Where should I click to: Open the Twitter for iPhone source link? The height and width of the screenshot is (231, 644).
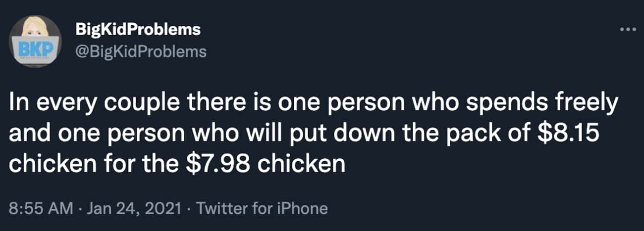click(x=262, y=208)
